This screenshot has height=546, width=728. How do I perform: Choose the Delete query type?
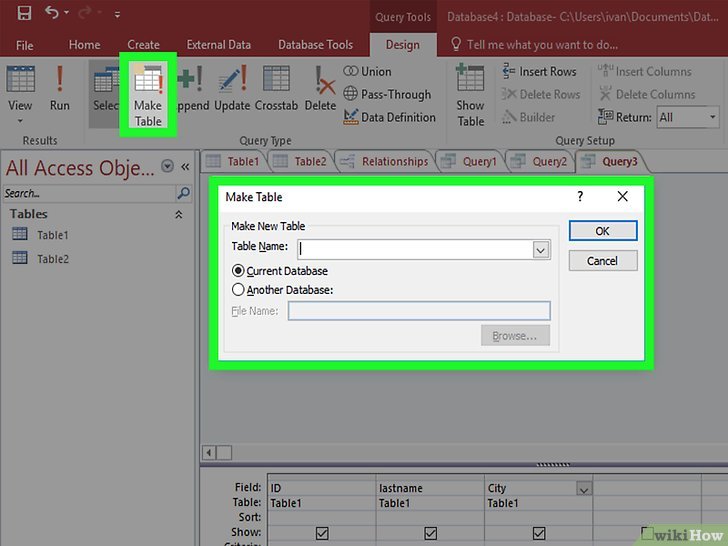tap(320, 88)
